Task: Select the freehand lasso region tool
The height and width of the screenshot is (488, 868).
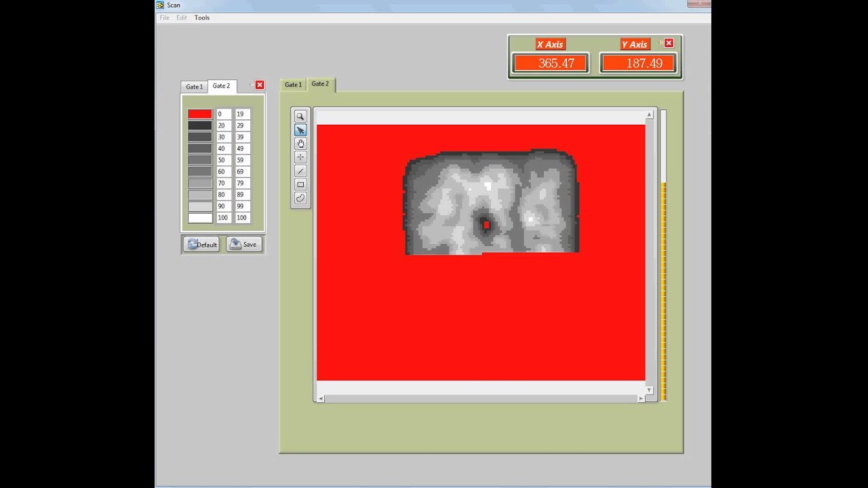Action: tap(300, 198)
